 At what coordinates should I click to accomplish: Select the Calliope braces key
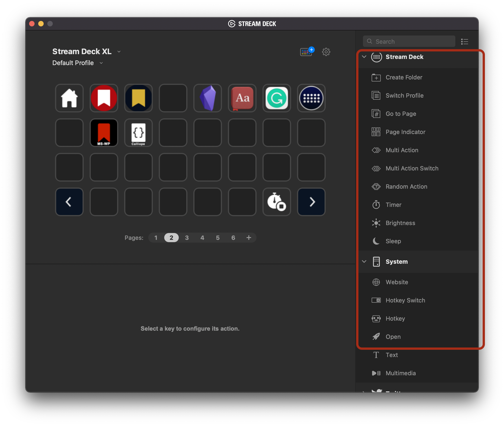tap(138, 133)
